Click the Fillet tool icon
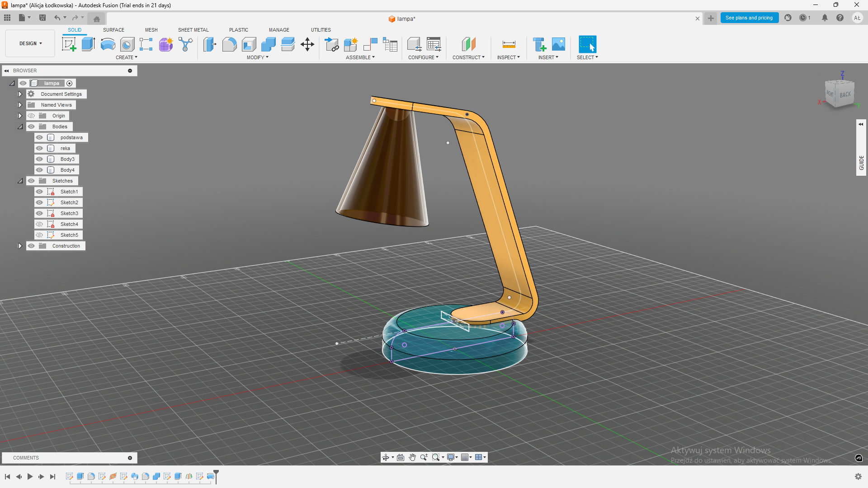The image size is (868, 488). coord(229,44)
